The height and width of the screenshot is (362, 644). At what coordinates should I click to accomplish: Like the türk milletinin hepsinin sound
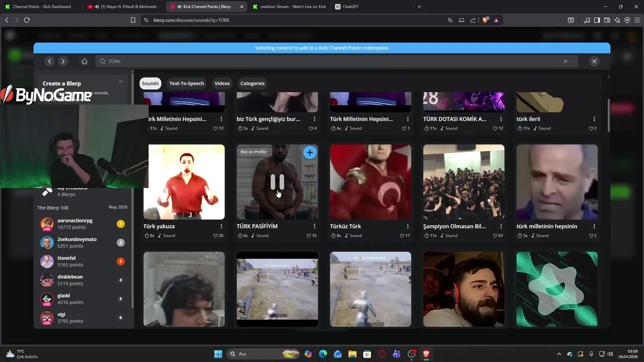(591, 235)
